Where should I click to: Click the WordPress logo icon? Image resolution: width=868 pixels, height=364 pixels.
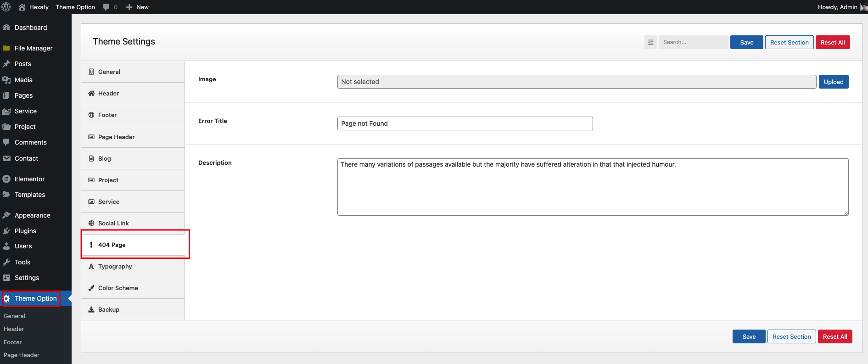(x=6, y=7)
